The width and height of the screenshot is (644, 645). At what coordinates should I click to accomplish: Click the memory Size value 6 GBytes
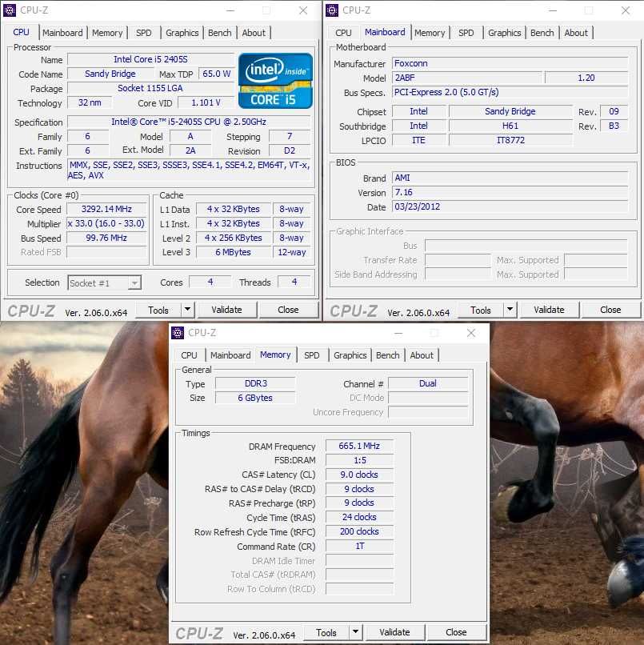coord(255,398)
